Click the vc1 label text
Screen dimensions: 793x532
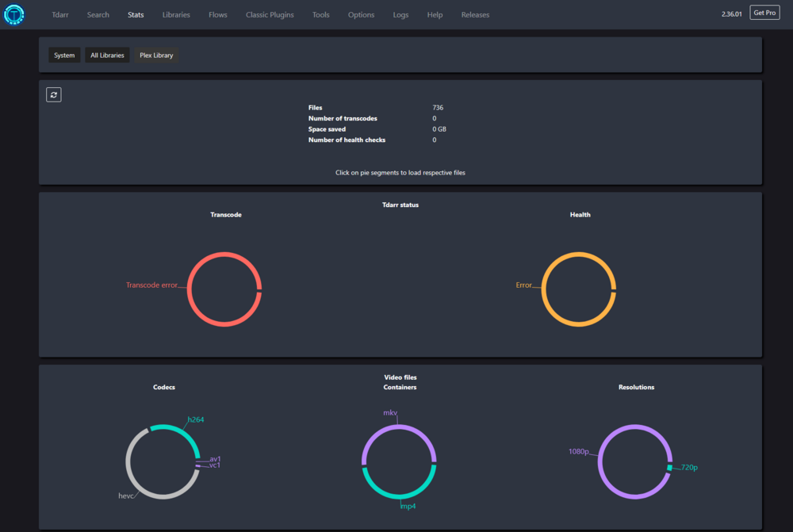point(215,465)
